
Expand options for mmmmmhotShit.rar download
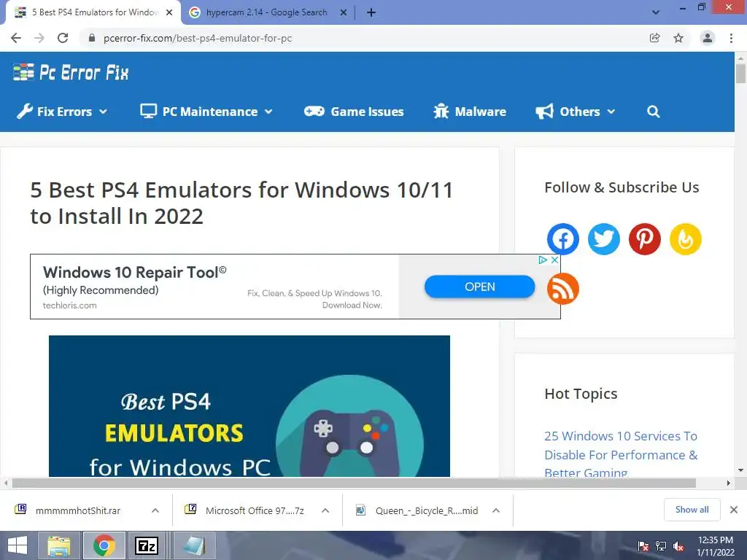point(155,510)
